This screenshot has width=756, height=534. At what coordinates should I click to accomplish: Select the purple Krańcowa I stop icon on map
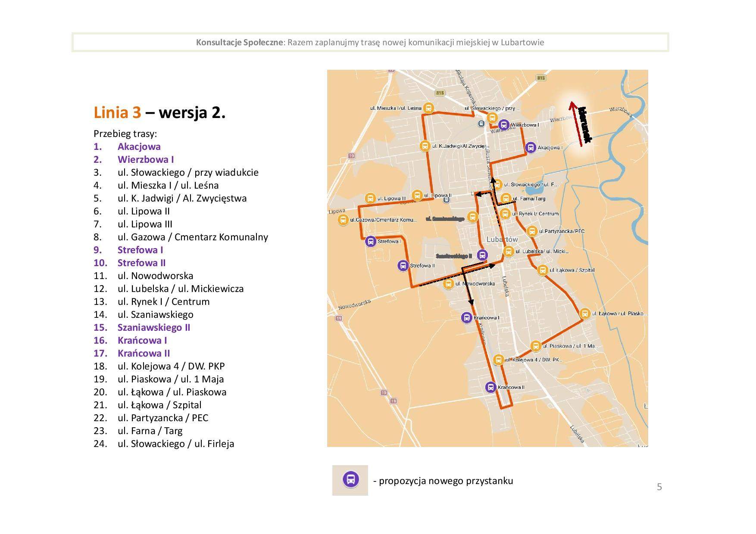pos(466,318)
